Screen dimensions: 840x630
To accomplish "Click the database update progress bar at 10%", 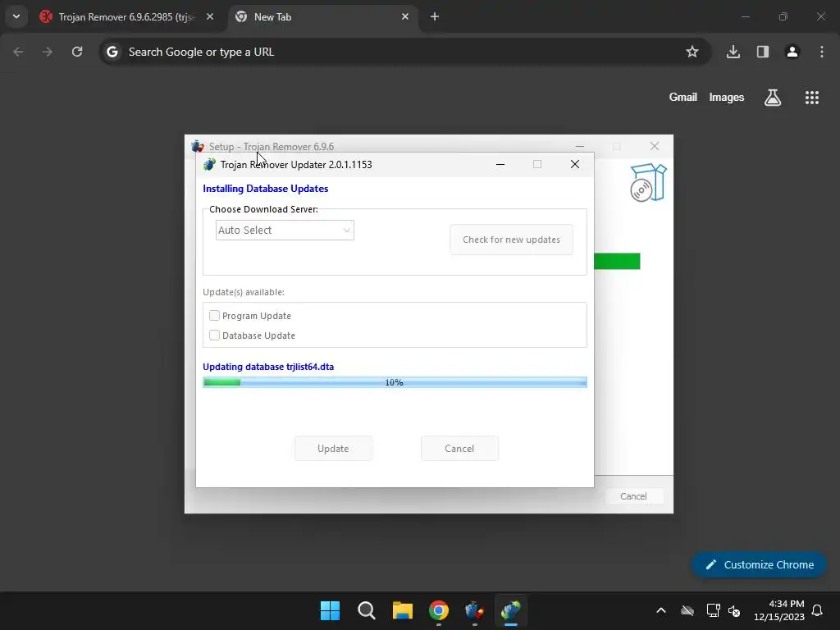I will click(x=395, y=382).
